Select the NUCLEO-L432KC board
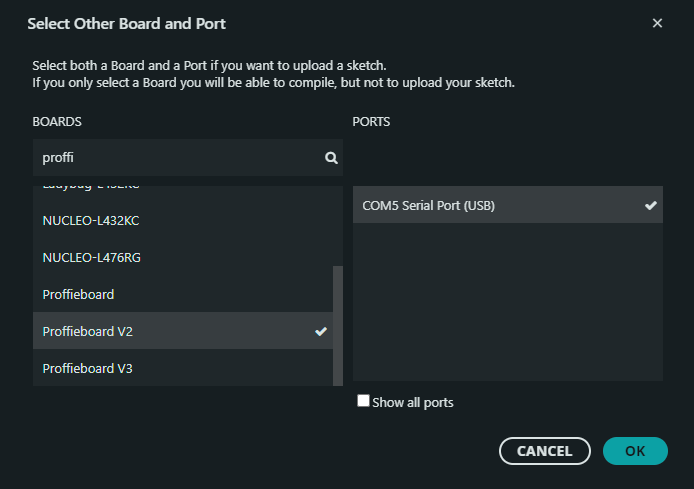This screenshot has height=489, width=694. click(x=90, y=220)
